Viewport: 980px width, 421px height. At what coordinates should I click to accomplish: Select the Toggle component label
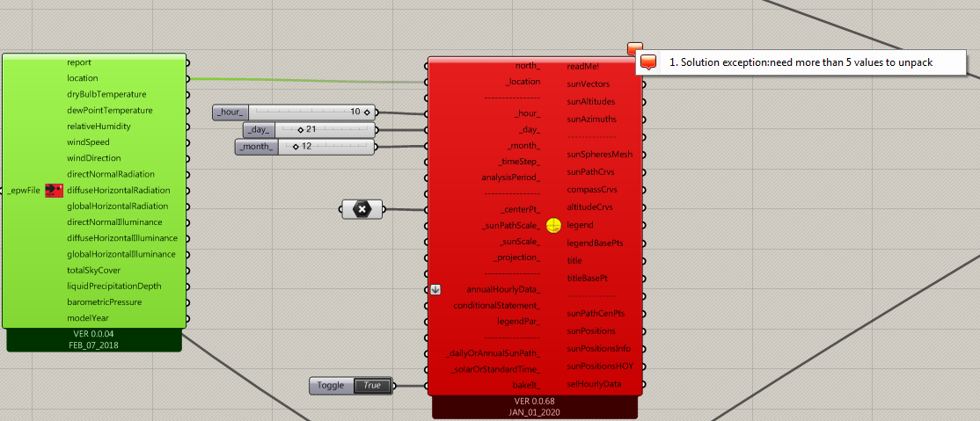tap(331, 385)
